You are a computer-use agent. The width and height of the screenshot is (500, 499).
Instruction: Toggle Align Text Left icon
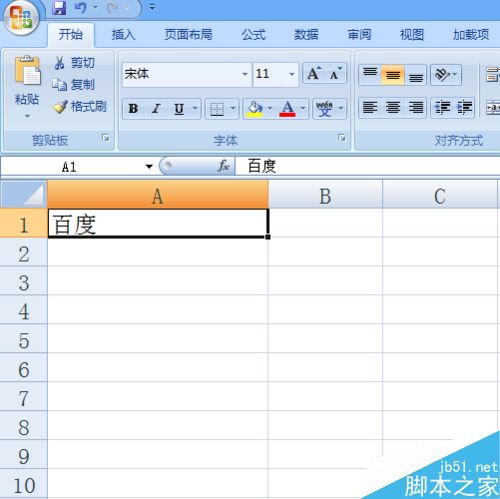370,108
